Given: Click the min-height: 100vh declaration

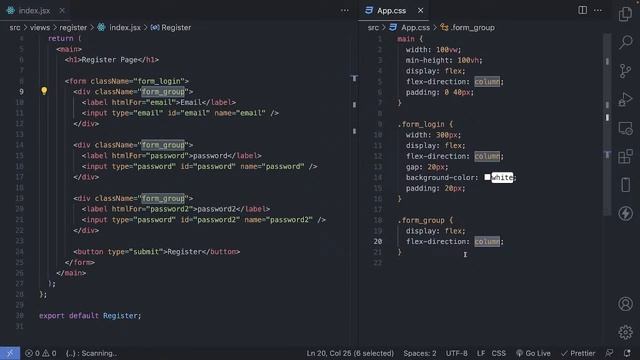Looking at the screenshot, I should pyautogui.click(x=444, y=60).
